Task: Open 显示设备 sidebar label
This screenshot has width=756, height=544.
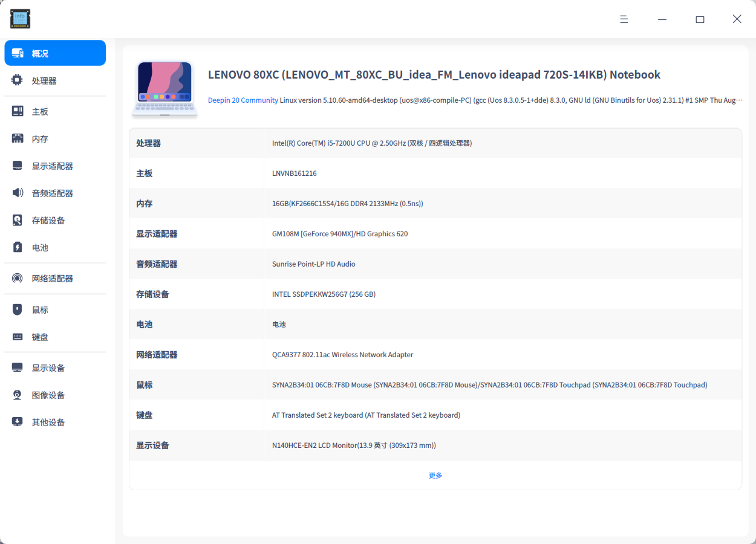Action: point(48,368)
